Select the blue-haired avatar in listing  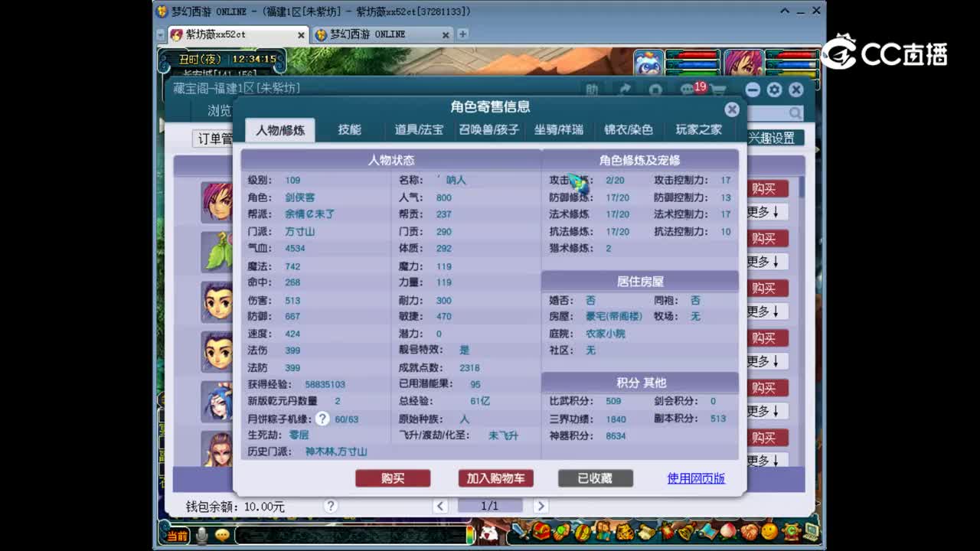[x=217, y=400]
